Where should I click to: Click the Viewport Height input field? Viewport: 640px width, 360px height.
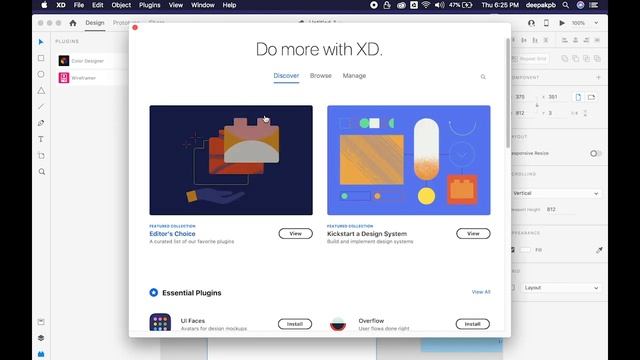pos(561,209)
